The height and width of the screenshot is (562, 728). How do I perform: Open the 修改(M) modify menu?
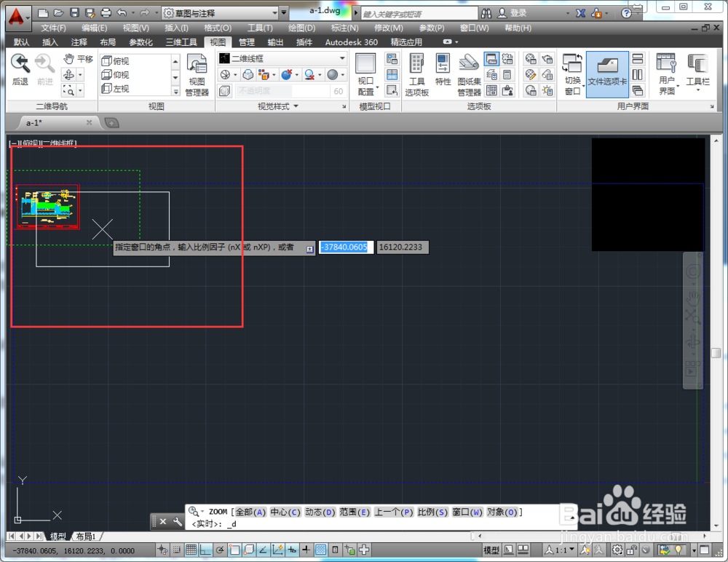(389, 28)
